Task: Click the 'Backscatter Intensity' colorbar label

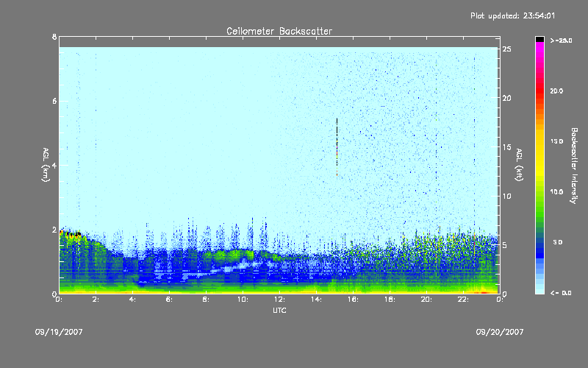Action: click(574, 166)
